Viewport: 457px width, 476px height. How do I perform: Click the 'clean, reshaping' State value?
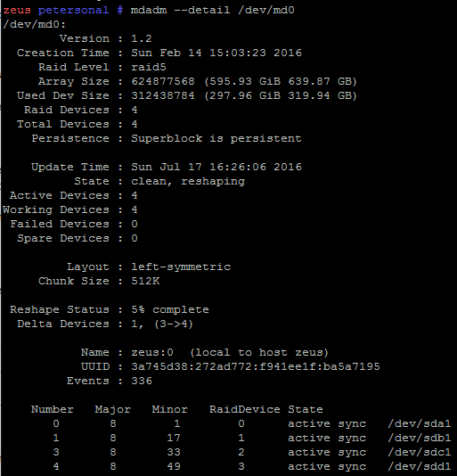(188, 181)
